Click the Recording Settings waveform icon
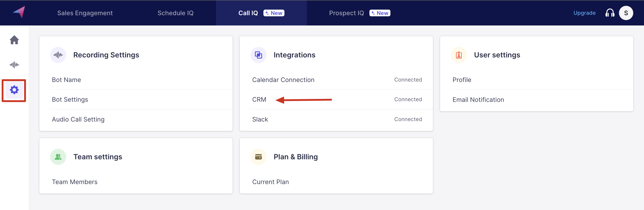This screenshot has height=210, width=644. 58,55
